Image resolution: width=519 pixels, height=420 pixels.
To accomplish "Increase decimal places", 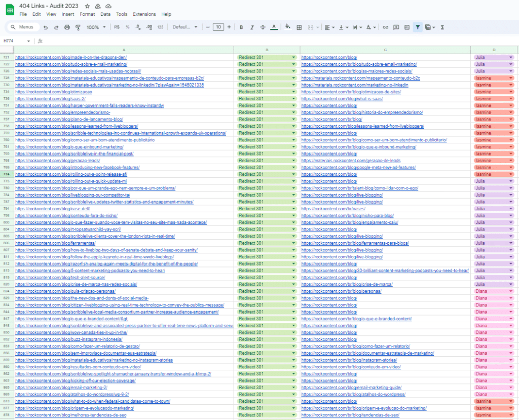I will point(150,27).
